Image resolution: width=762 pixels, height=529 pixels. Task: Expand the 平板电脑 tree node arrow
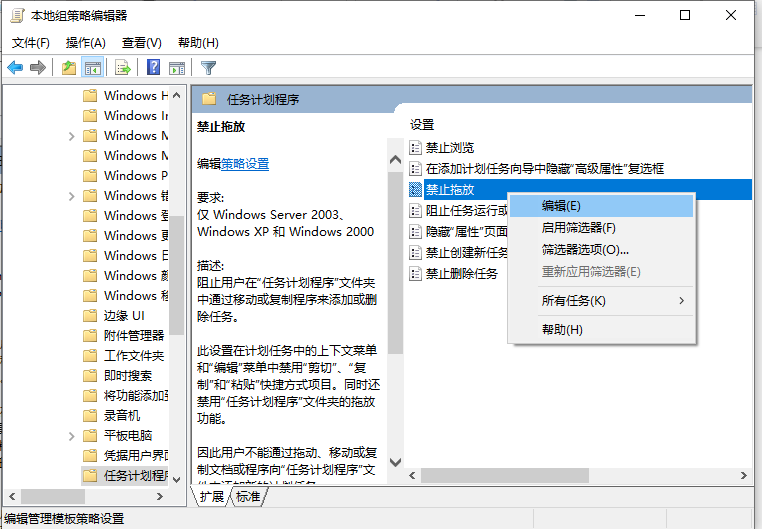[x=72, y=436]
